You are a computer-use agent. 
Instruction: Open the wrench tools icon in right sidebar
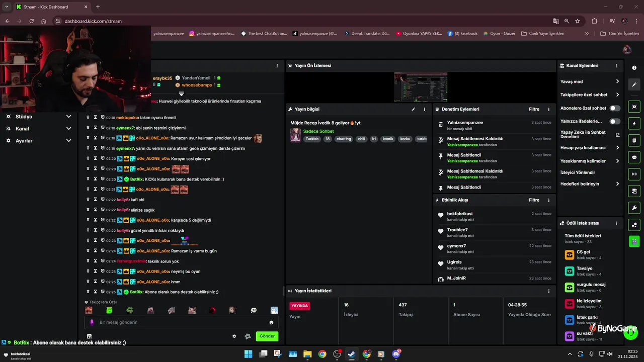[634, 208]
